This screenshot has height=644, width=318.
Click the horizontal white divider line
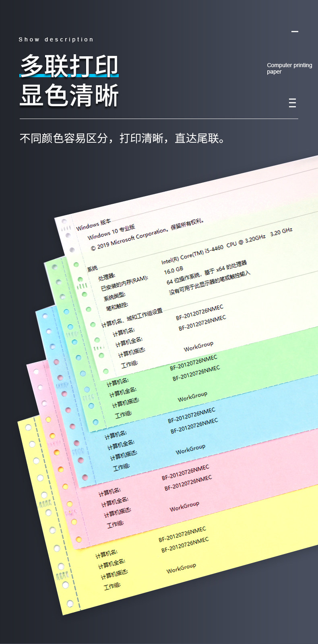159,119
